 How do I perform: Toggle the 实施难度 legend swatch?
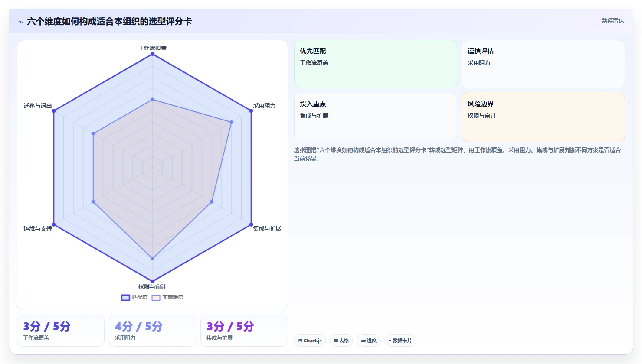click(156, 298)
